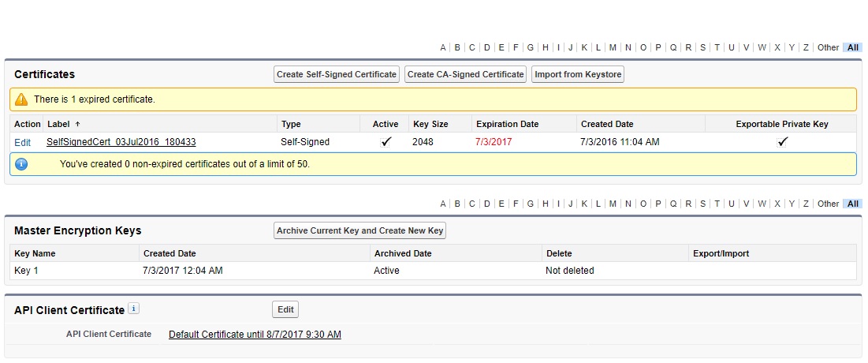Click the blue info circle icon

[x=21, y=164]
